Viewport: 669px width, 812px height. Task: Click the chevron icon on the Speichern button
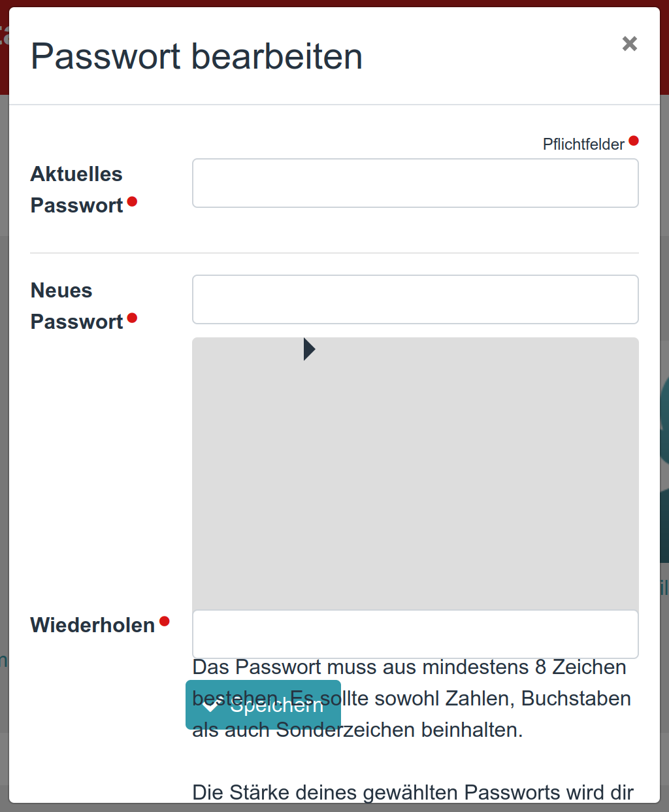click(x=210, y=705)
